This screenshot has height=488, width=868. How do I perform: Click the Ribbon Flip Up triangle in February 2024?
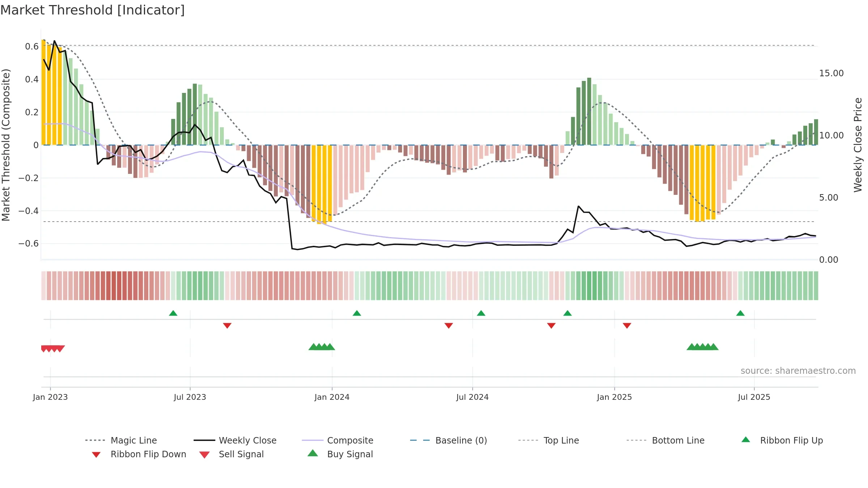pos(357,313)
